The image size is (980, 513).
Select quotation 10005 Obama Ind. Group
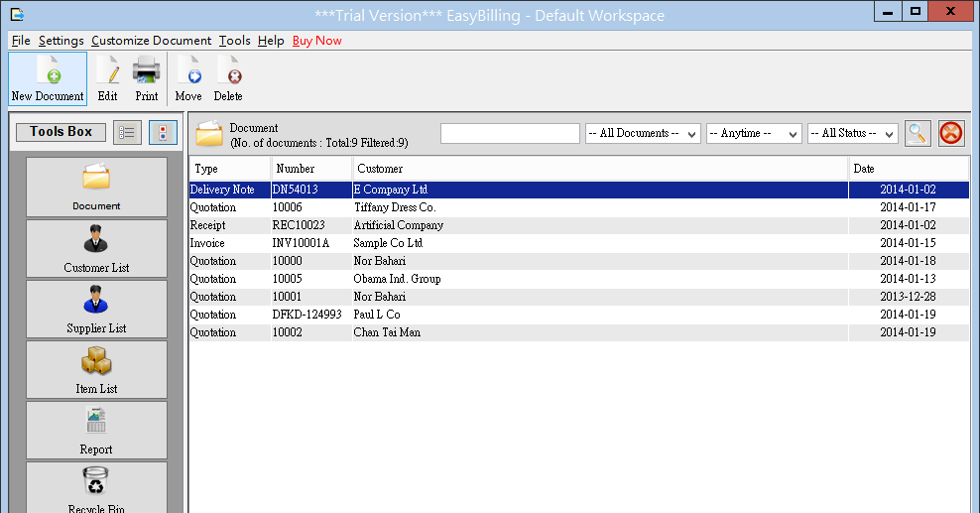point(579,279)
